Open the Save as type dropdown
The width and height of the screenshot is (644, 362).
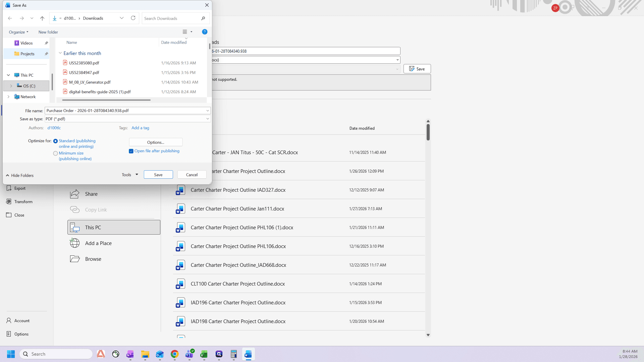127,119
